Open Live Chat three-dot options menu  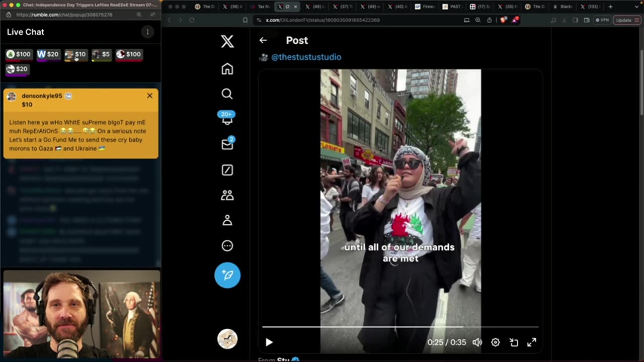pyautogui.click(x=147, y=32)
